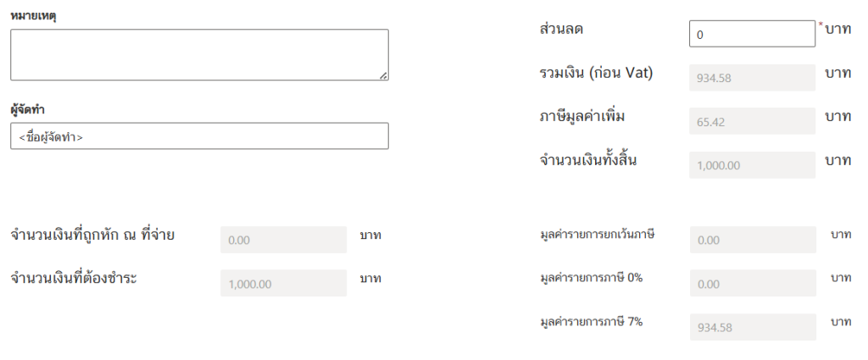Image resolution: width=868 pixels, height=360 pixels.
Task: Click the จำนวนเงินที่ต้องชำระ label
Action: (x=74, y=278)
